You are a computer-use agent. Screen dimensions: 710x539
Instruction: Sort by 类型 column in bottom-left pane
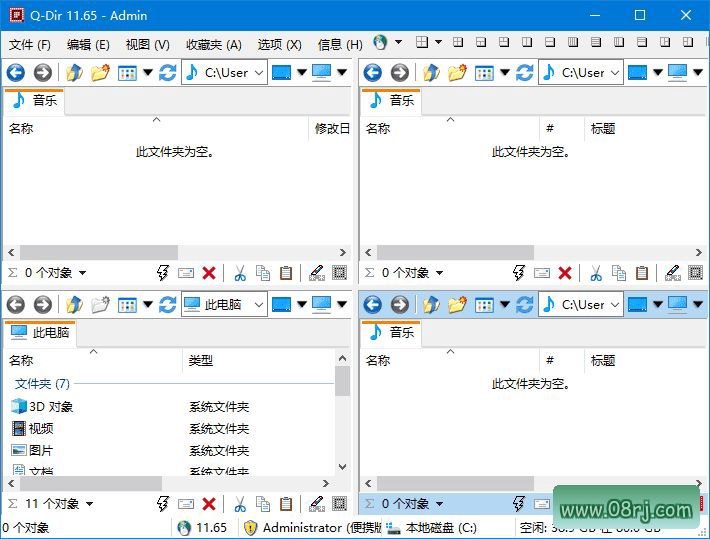pos(201,361)
